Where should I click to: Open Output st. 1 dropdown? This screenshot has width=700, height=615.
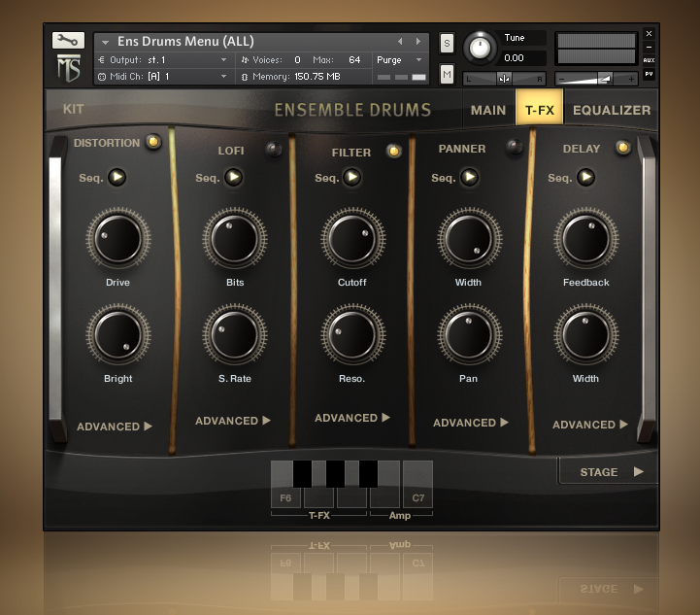point(223,60)
